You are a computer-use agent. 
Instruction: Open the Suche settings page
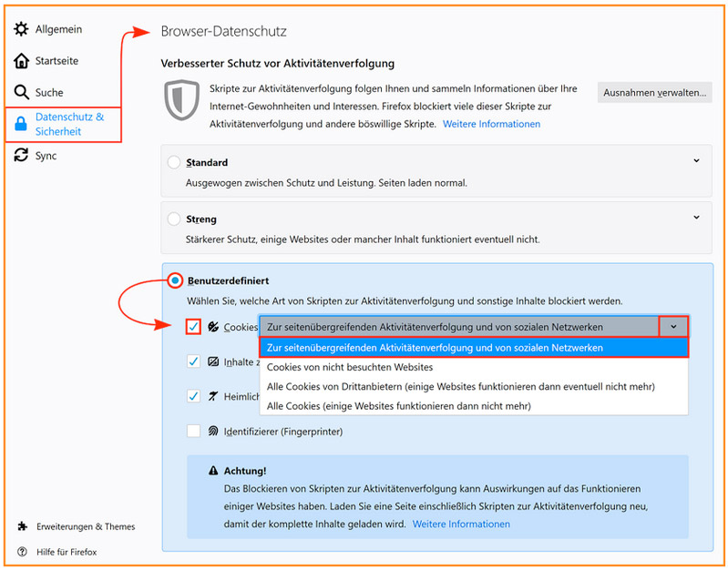38,92
